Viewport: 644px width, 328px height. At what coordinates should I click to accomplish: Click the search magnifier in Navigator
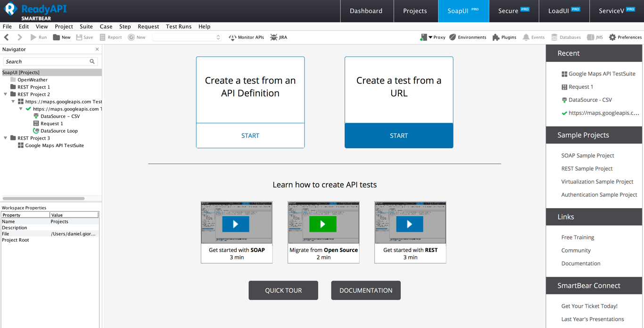(92, 62)
